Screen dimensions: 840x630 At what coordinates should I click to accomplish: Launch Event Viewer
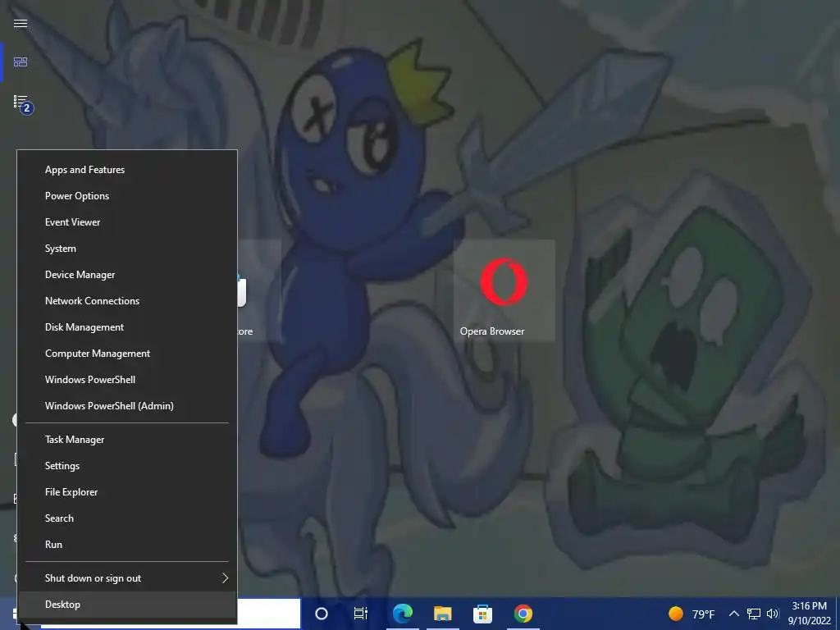pos(127,222)
